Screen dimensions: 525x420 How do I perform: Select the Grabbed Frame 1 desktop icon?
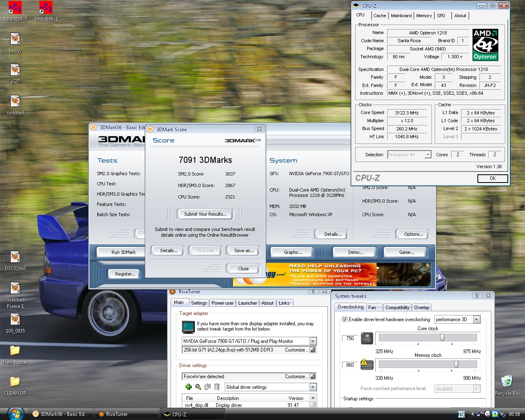15,295
